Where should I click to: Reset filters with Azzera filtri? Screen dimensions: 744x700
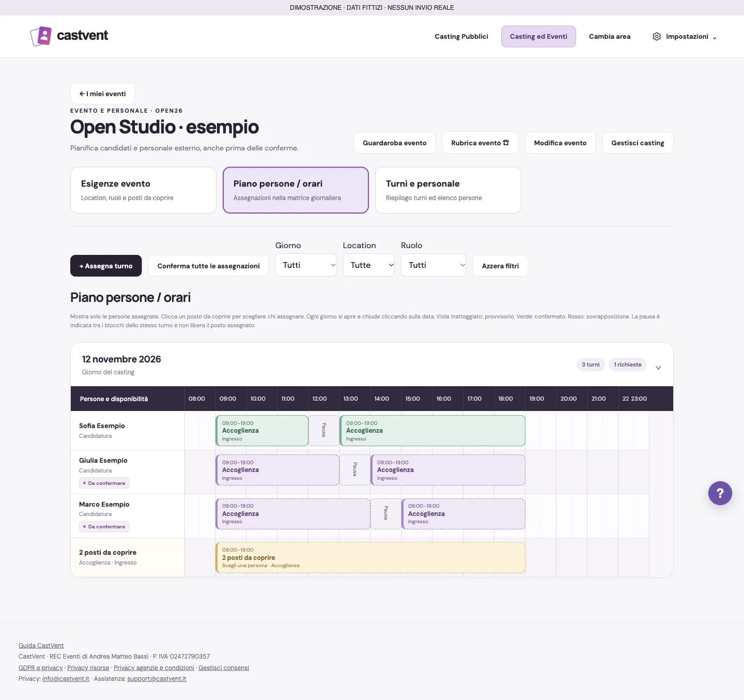(x=500, y=266)
